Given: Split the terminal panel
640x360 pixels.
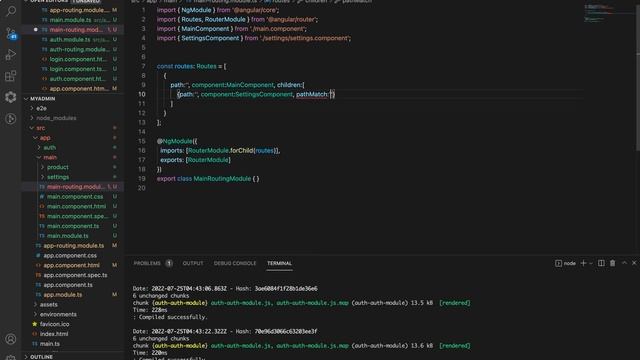Looking at the screenshot, I should pos(601,263).
